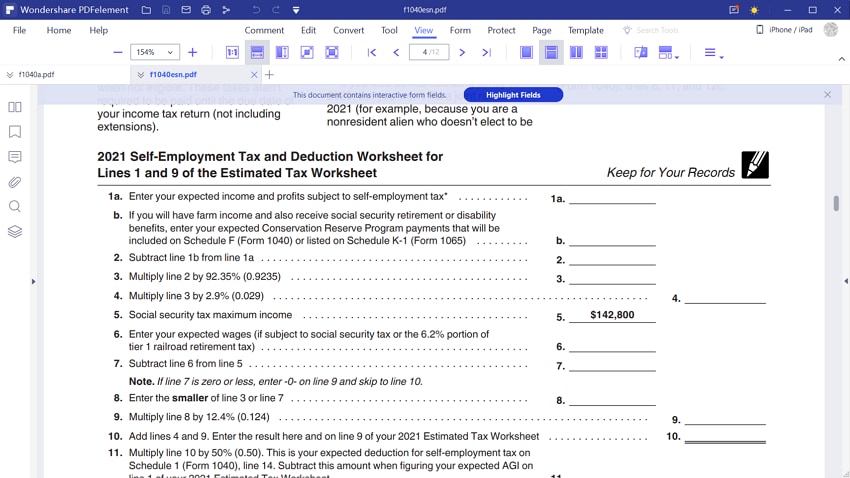This screenshot has width=850, height=478.
Task: Open the hamburger more options dropdown
Action: pos(713,53)
